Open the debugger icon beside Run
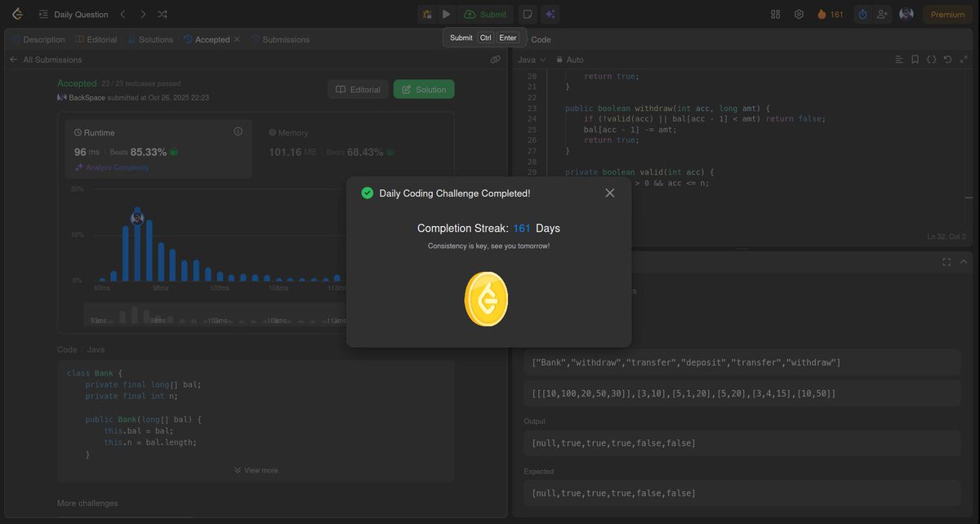980x524 pixels. [x=426, y=14]
